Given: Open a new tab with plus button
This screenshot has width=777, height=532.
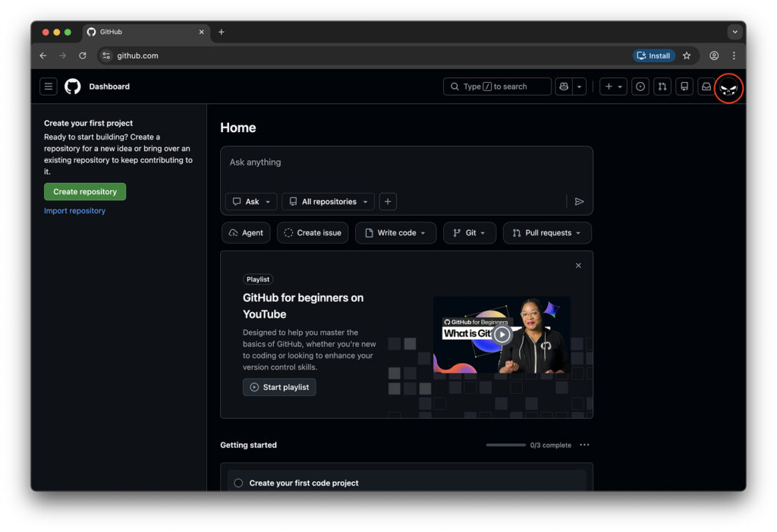Looking at the screenshot, I should [x=221, y=32].
